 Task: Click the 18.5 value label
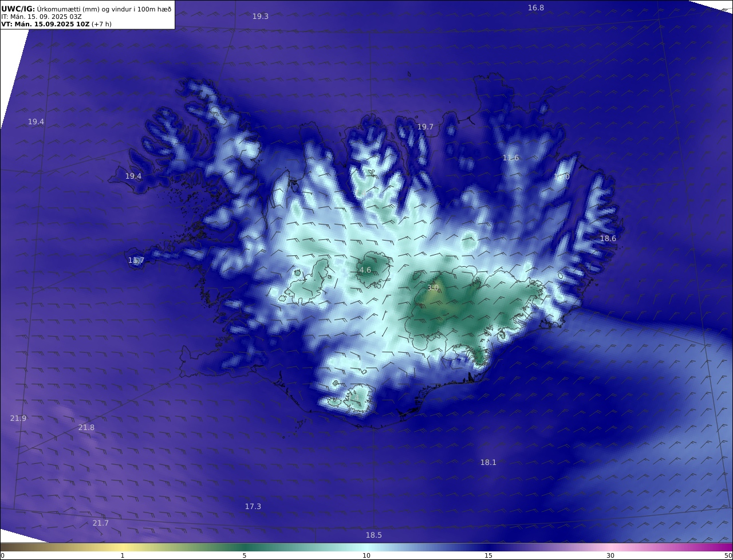coord(374,535)
